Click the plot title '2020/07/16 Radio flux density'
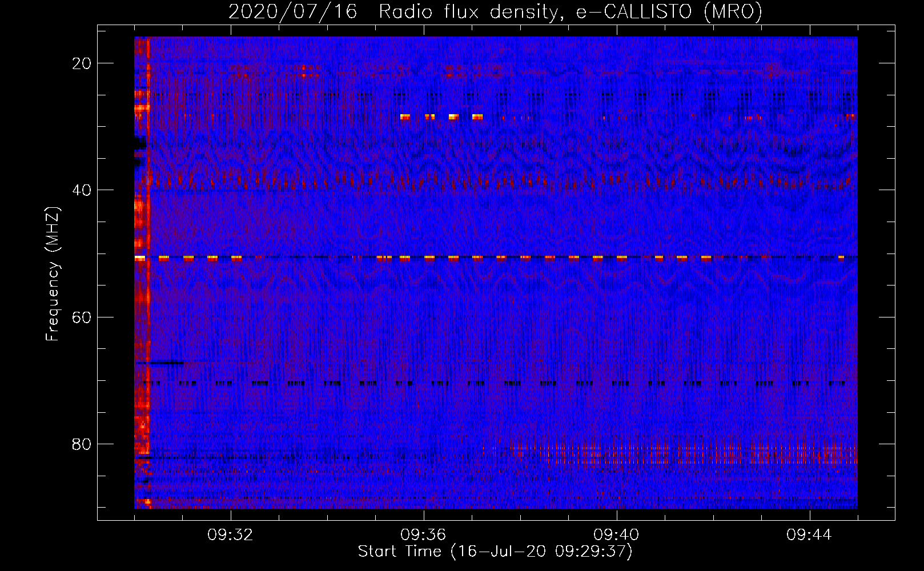 (x=495, y=11)
